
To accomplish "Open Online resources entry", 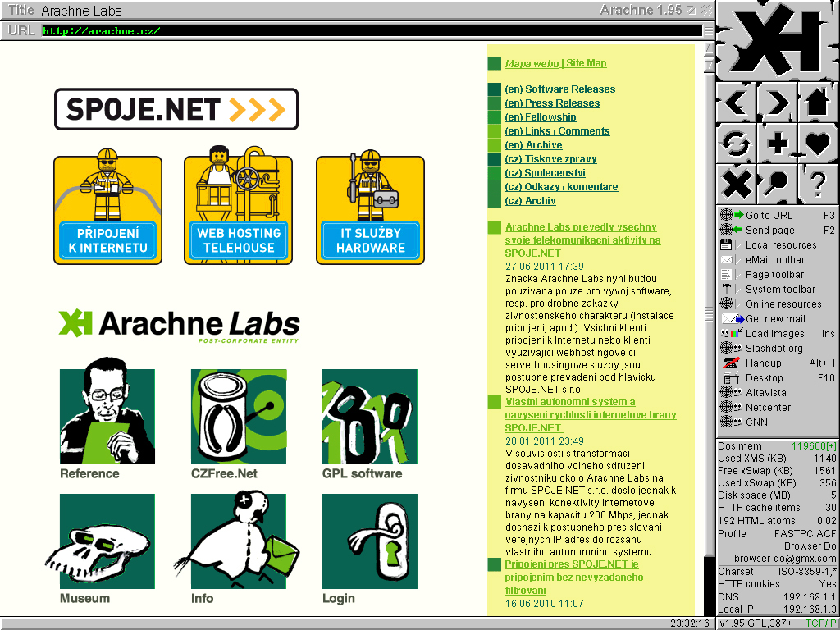I will click(x=778, y=304).
